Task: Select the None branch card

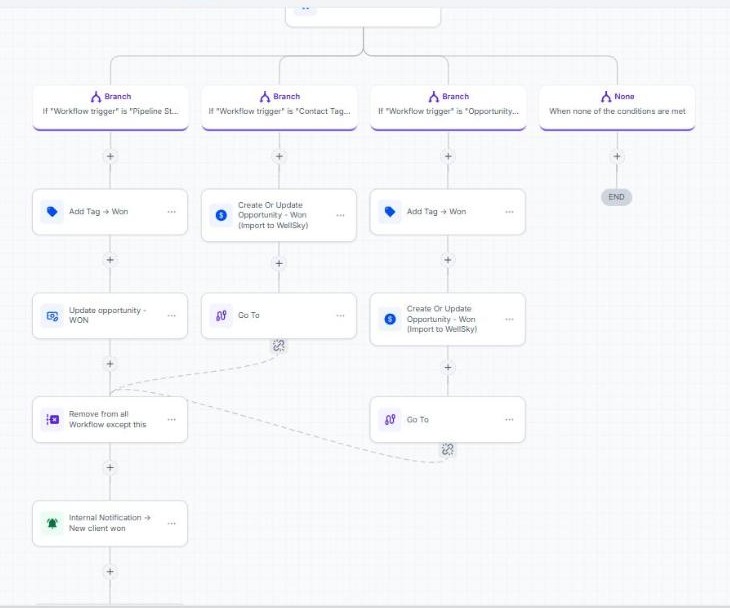Action: (617, 108)
